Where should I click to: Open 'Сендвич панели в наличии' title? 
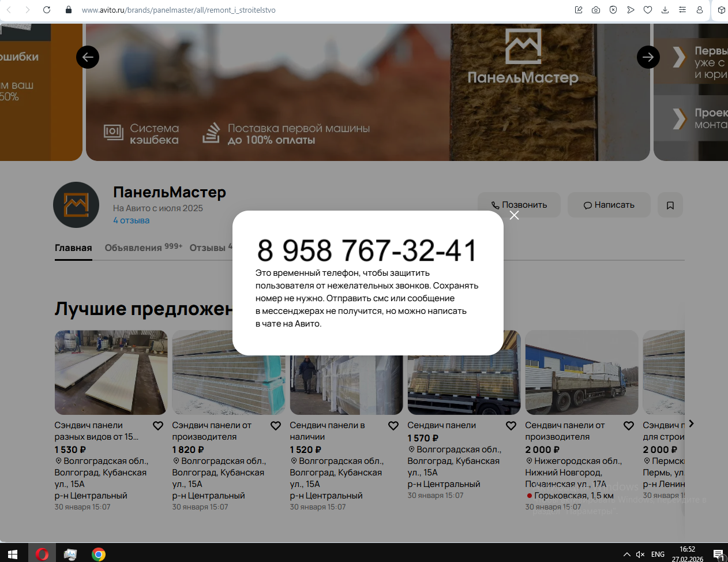pyautogui.click(x=327, y=431)
